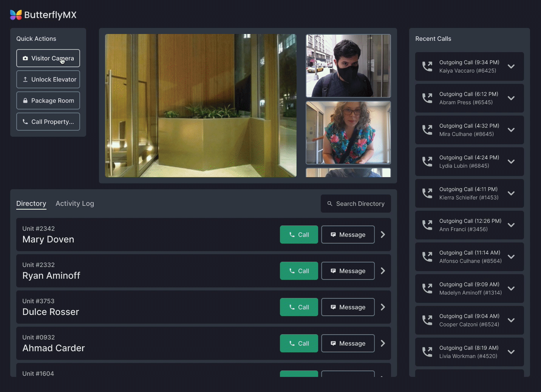541x392 pixels.
Task: Expand the Madelyn Aminoff call chevron
Action: [511, 289]
